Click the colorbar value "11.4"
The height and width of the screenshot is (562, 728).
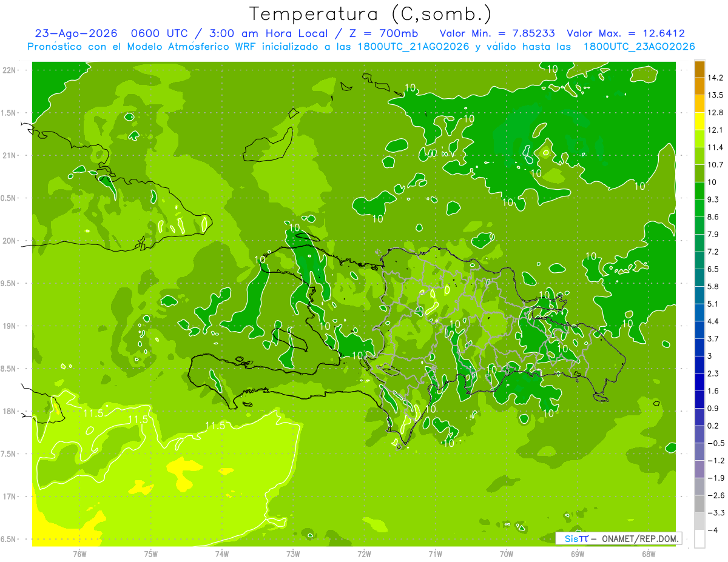coord(716,147)
